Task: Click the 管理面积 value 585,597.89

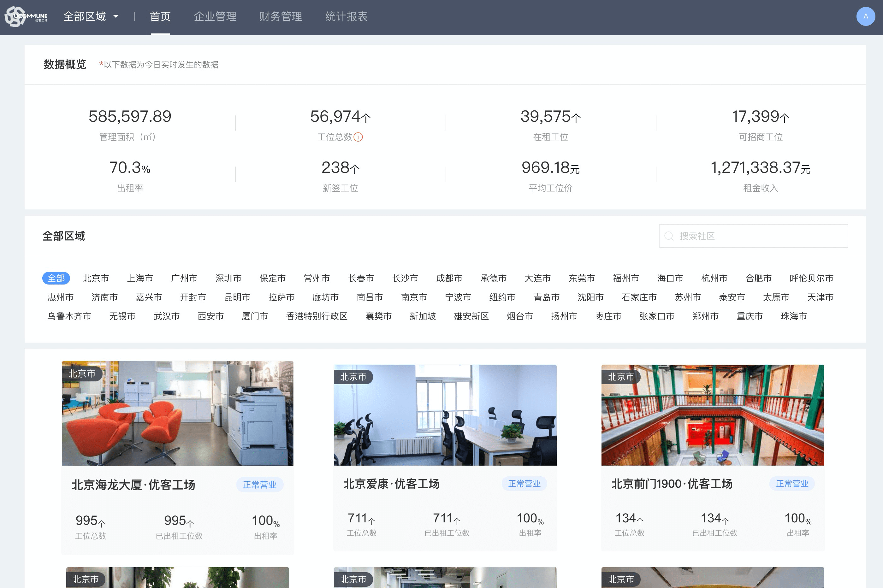Action: pos(130,117)
